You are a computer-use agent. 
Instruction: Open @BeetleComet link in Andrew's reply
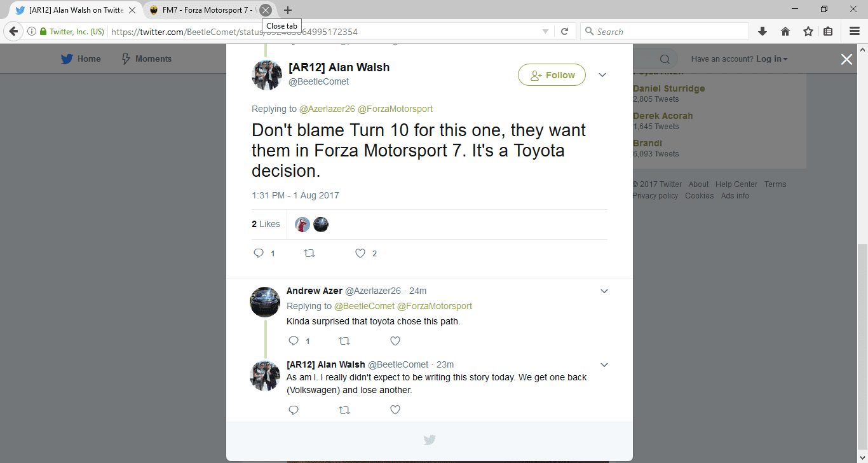pos(365,306)
